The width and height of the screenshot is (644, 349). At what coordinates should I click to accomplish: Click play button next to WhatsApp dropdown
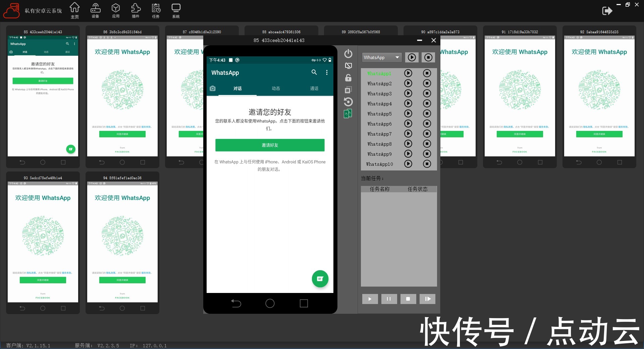pos(412,57)
